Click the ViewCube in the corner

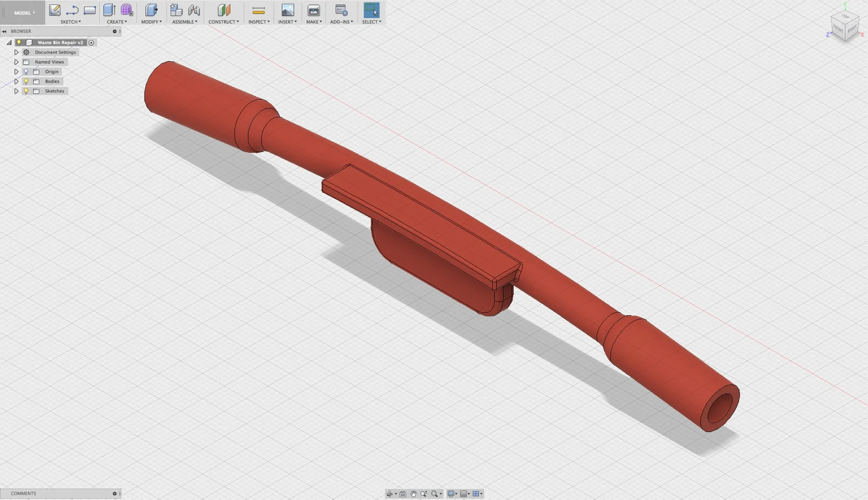844,26
